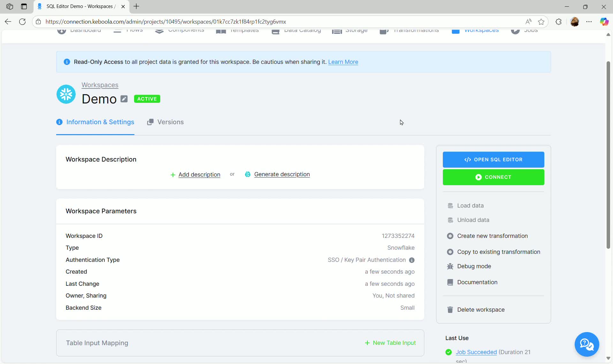Open the Workspaces navigation menu item
This screenshot has width=613, height=364.
click(x=475, y=31)
